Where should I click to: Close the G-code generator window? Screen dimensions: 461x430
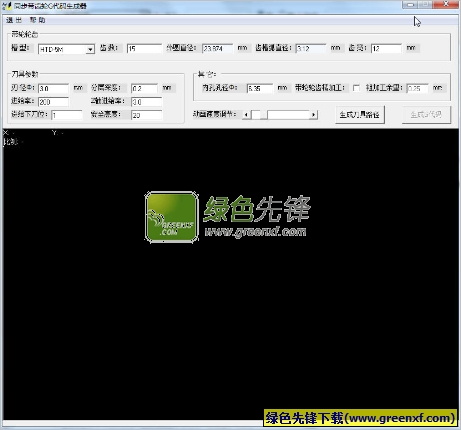click(x=446, y=4)
